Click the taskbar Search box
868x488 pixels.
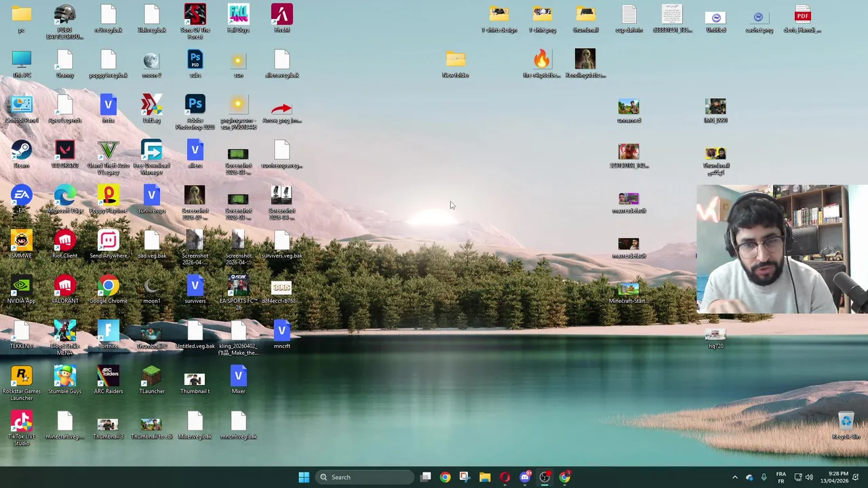366,477
